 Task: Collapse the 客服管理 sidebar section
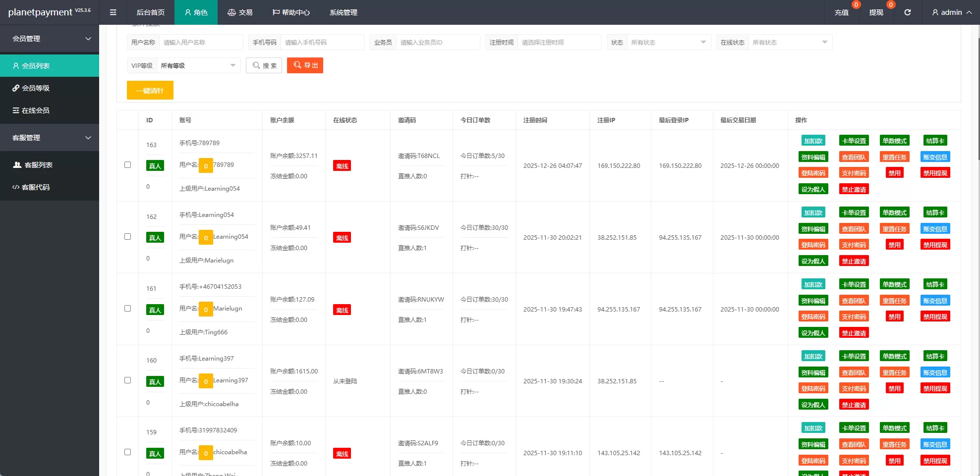[50, 137]
